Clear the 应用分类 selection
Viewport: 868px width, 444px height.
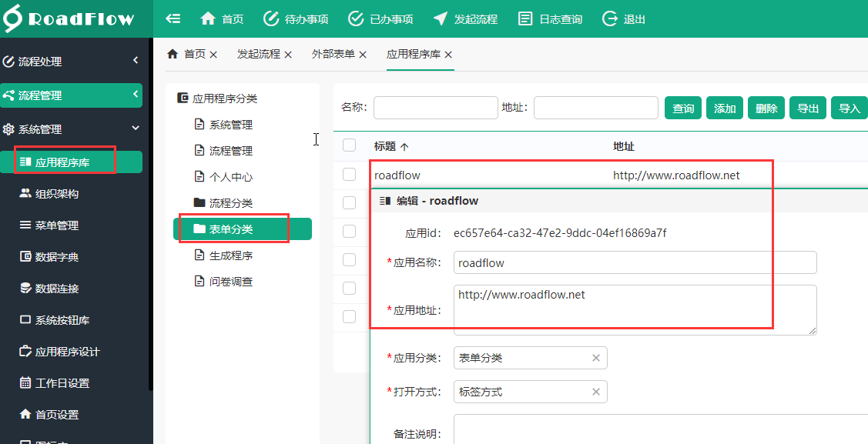pyautogui.click(x=596, y=359)
